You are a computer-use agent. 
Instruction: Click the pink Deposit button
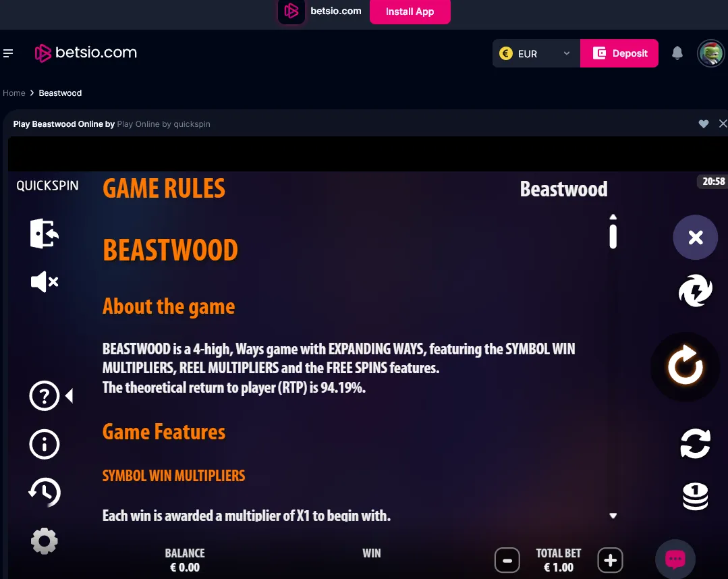619,53
